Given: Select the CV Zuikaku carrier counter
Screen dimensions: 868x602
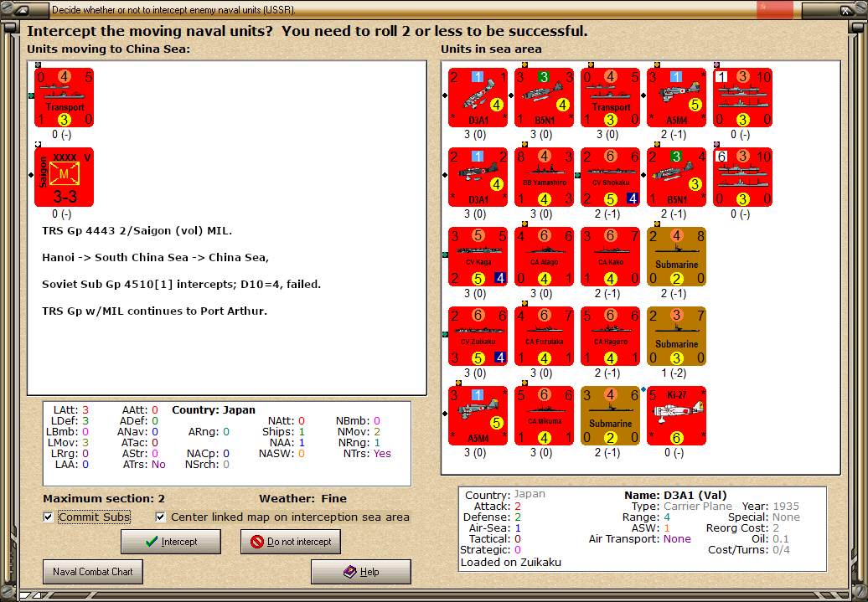Looking at the screenshot, I should coord(478,336).
